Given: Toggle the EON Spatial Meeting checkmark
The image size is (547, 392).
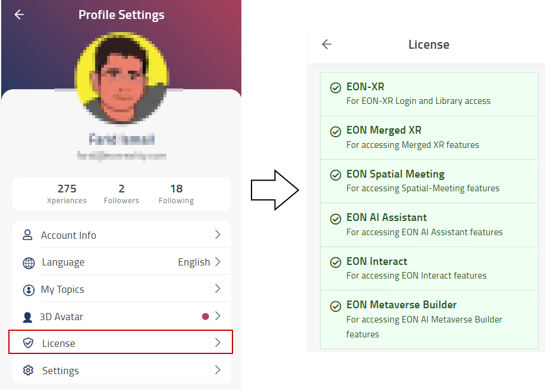Looking at the screenshot, I should [335, 175].
